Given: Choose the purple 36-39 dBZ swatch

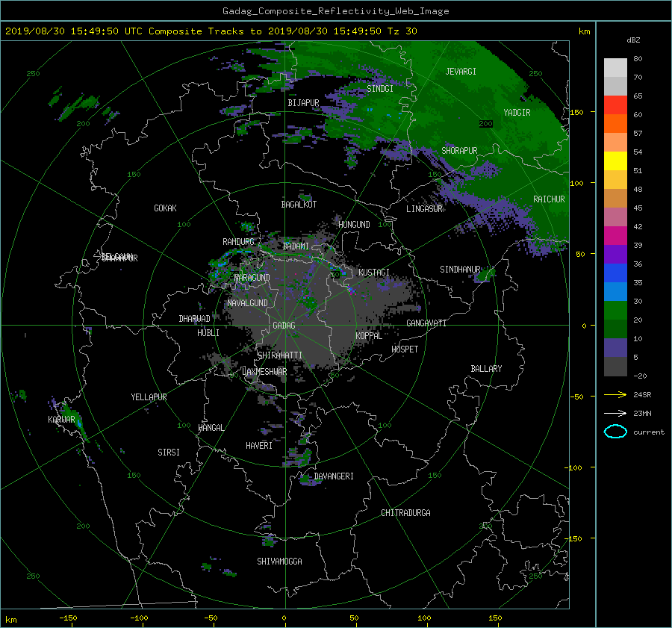Looking at the screenshot, I should click(x=615, y=255).
